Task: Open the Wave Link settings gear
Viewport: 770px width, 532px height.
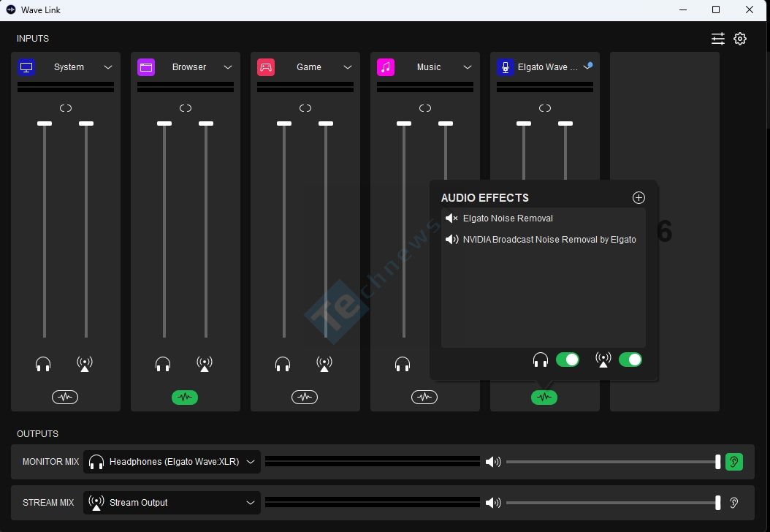Action: 740,39
